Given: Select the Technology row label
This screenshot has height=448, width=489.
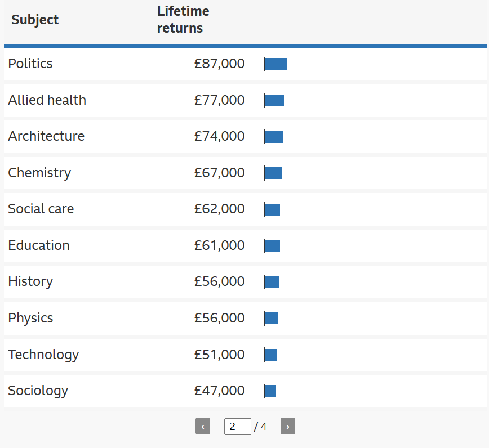Looking at the screenshot, I should [x=43, y=355].
